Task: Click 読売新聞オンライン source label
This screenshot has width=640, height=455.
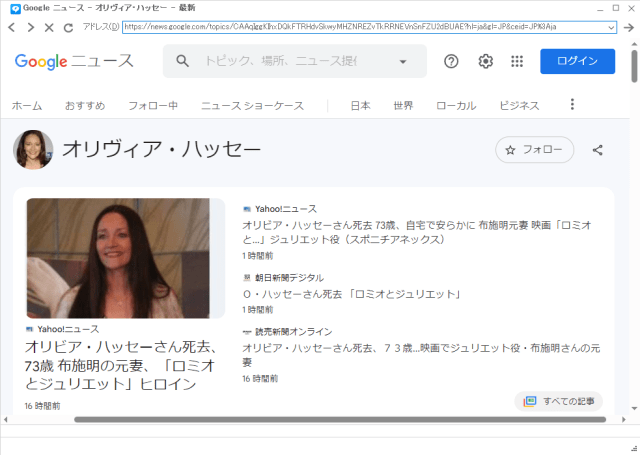Action: pyautogui.click(x=293, y=332)
